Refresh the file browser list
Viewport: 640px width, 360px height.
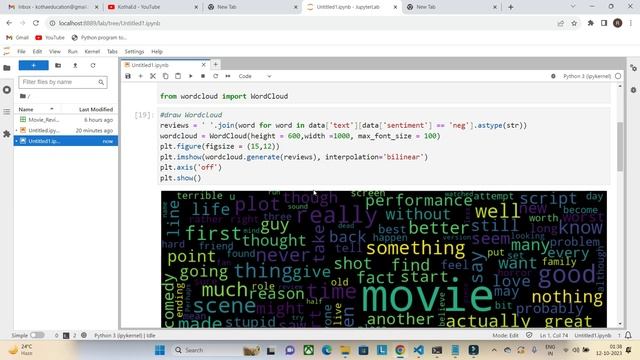[93, 65]
